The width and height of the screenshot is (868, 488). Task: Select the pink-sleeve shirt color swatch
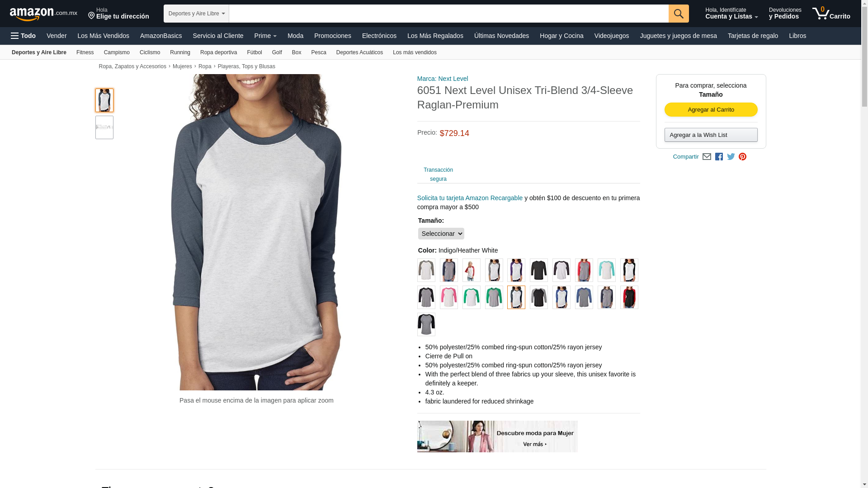pyautogui.click(x=449, y=297)
